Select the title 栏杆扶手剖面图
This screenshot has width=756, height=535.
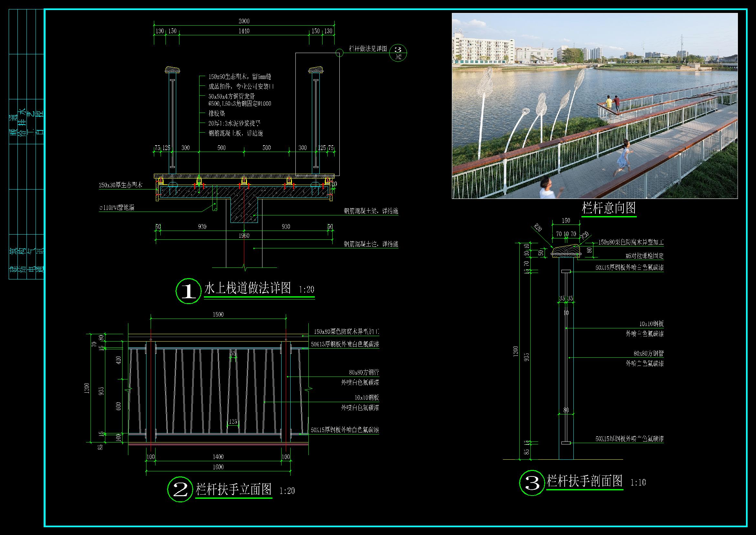coord(585,481)
